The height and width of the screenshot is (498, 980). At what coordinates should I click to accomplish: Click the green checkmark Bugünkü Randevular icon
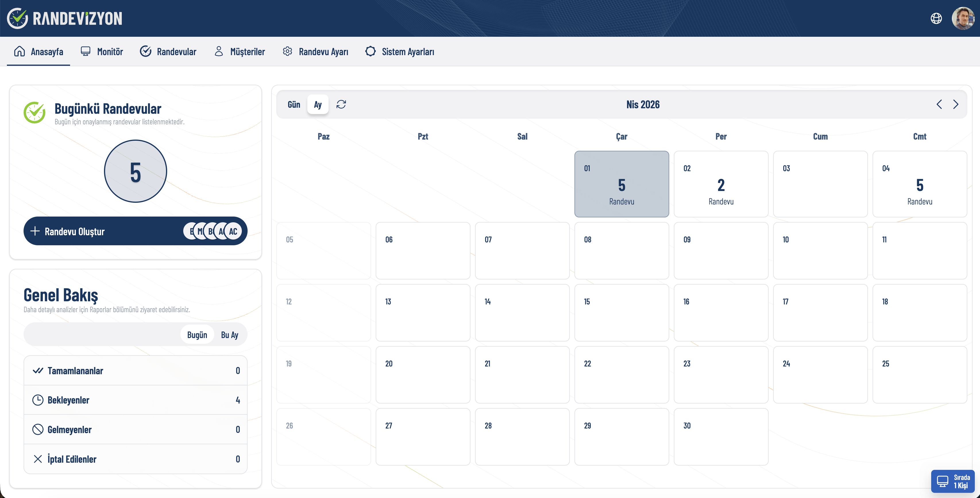tap(34, 112)
